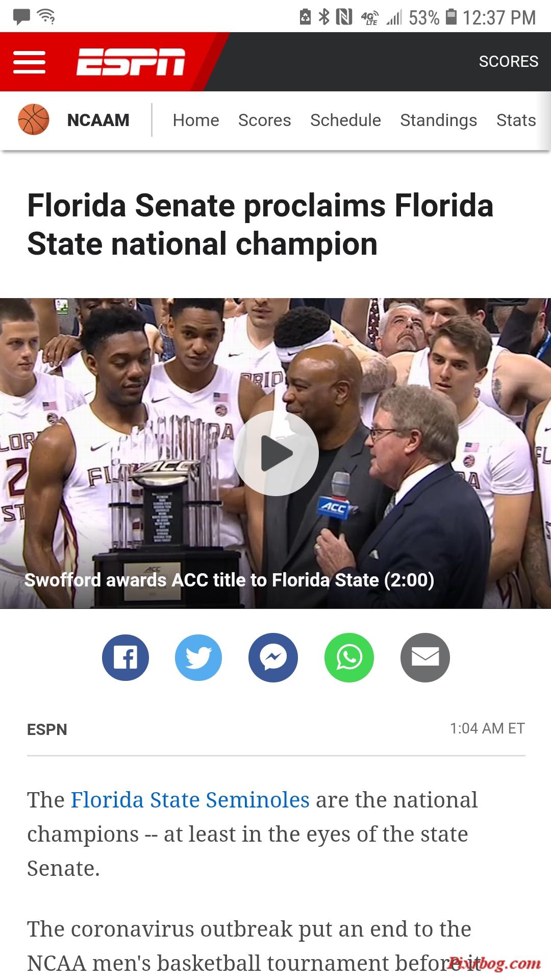Viewport: 551px width, 980px height.
Task: Open the Florida State Seminoles link
Action: tap(190, 799)
